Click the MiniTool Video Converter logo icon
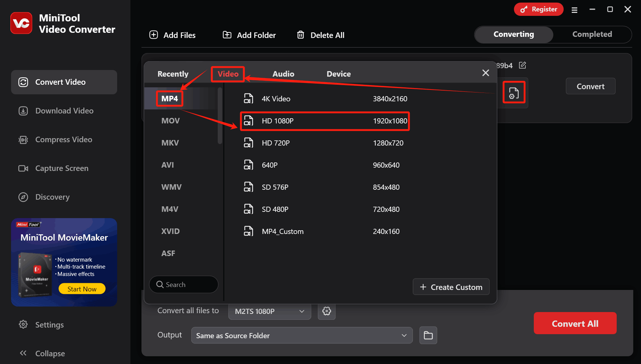This screenshot has height=364, width=641. pyautogui.click(x=21, y=23)
